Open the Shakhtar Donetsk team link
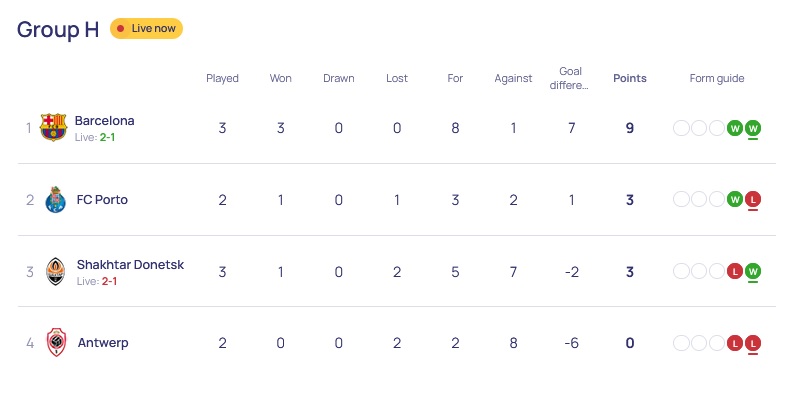The height and width of the screenshot is (394, 790). click(x=130, y=265)
